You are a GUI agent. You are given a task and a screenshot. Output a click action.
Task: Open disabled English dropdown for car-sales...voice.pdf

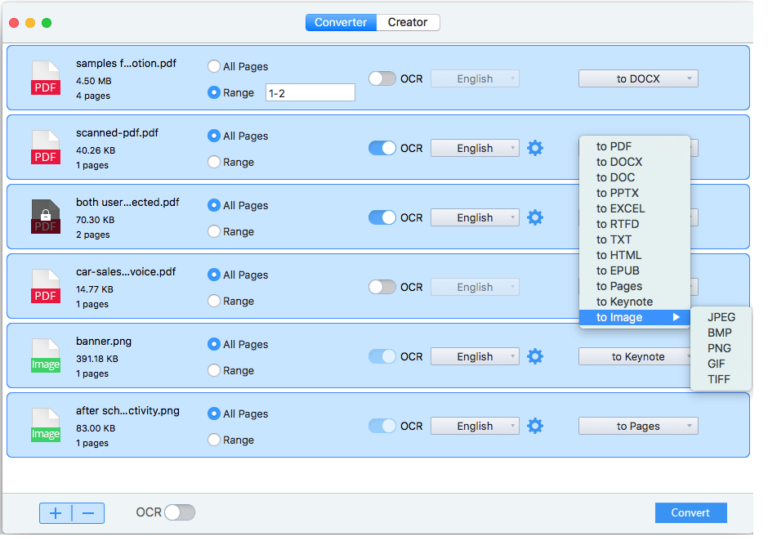click(x=475, y=287)
